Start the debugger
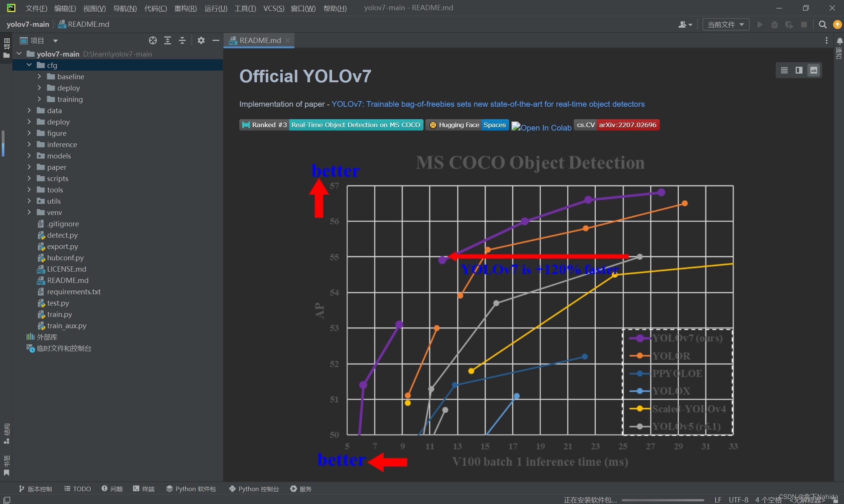Screen dimensions: 844x504 [x=775, y=24]
